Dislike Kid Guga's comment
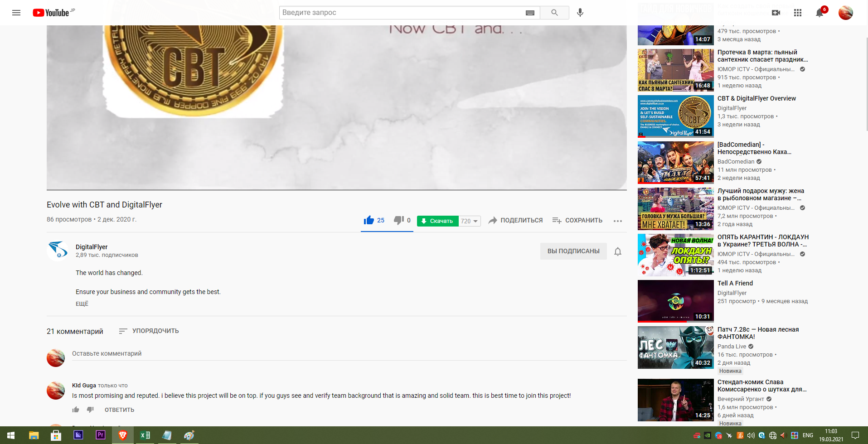 [90, 410]
